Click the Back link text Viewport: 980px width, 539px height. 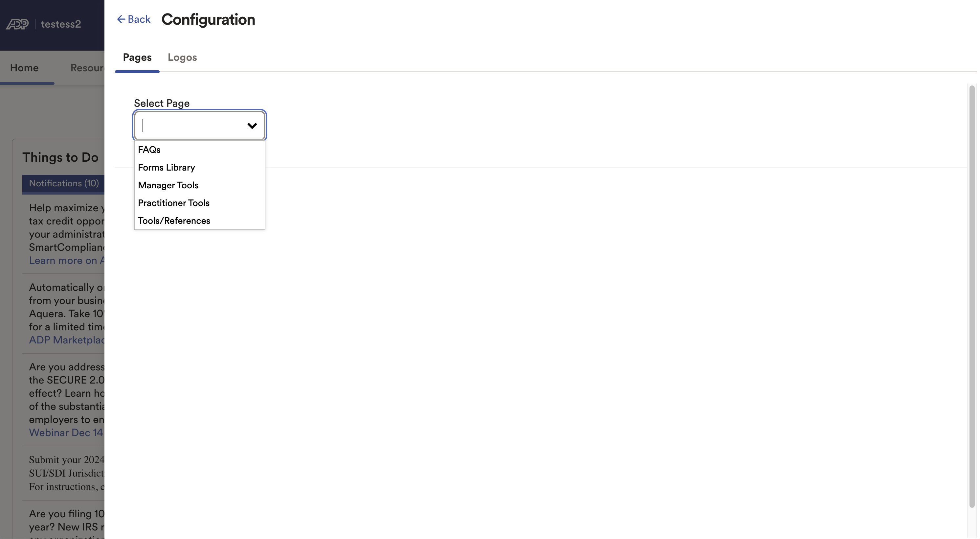[139, 19]
